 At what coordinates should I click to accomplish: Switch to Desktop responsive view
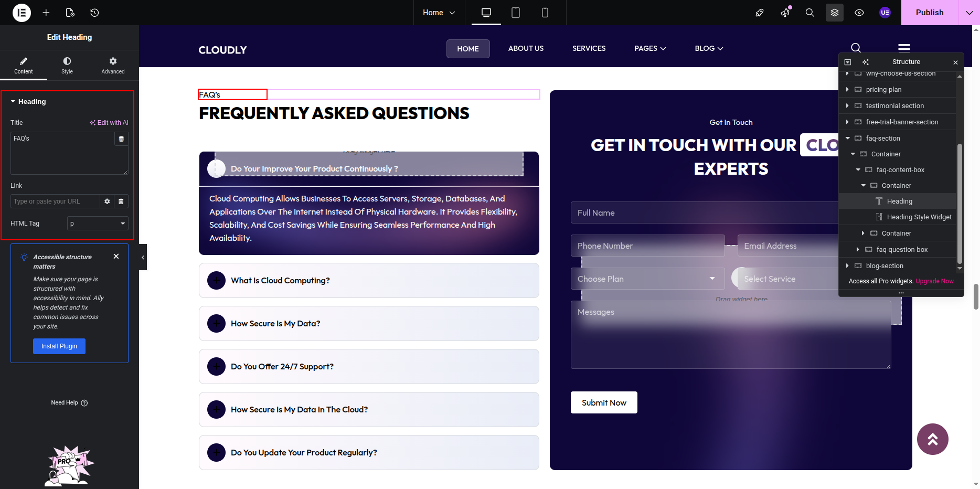pyautogui.click(x=486, y=13)
